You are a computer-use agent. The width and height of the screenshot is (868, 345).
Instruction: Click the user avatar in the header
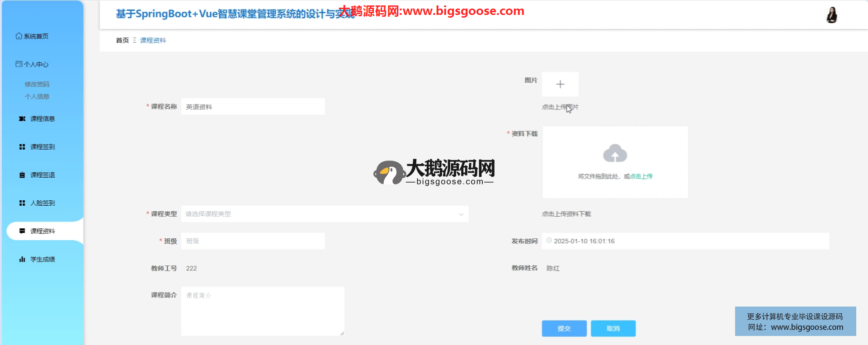tap(831, 15)
